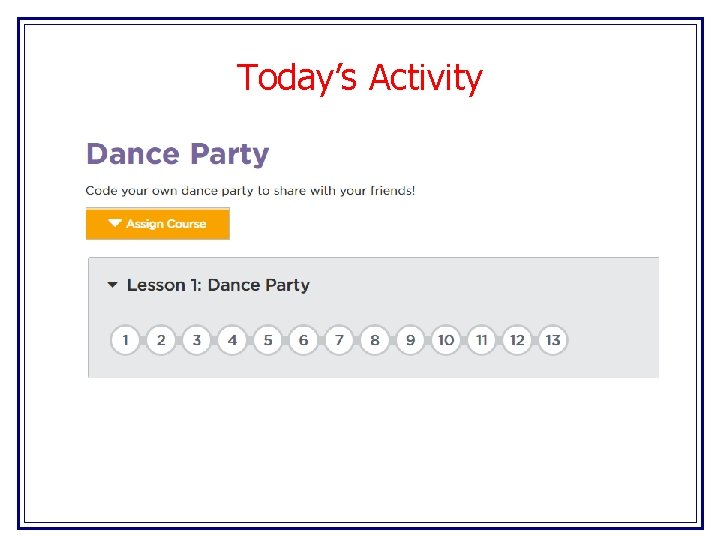Open puzzle level 2 bubble
This screenshot has height=540, width=720.
point(161,340)
